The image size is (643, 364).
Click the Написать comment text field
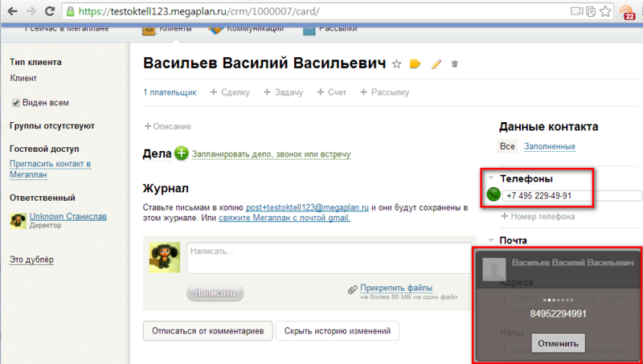click(328, 258)
